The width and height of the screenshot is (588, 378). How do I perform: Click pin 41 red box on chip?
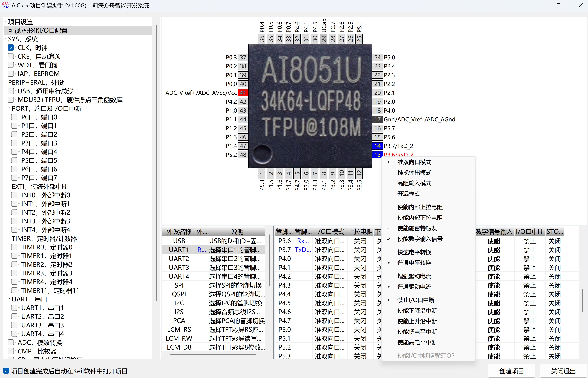coord(243,93)
